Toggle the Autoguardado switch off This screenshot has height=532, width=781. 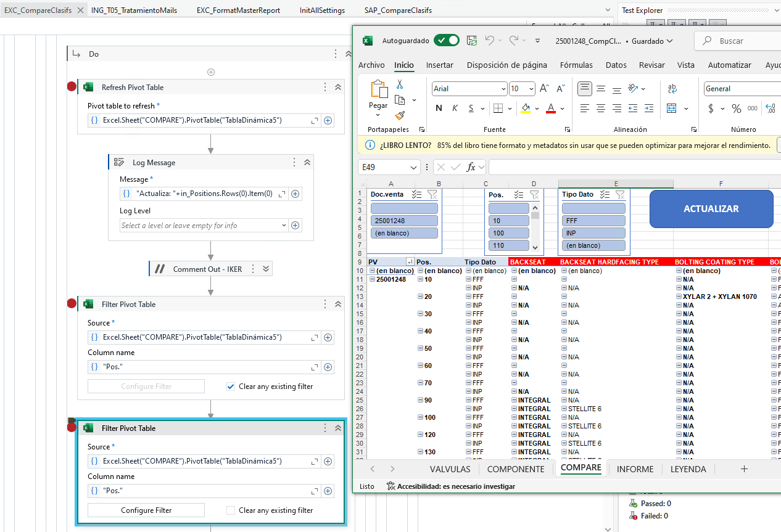pos(446,41)
